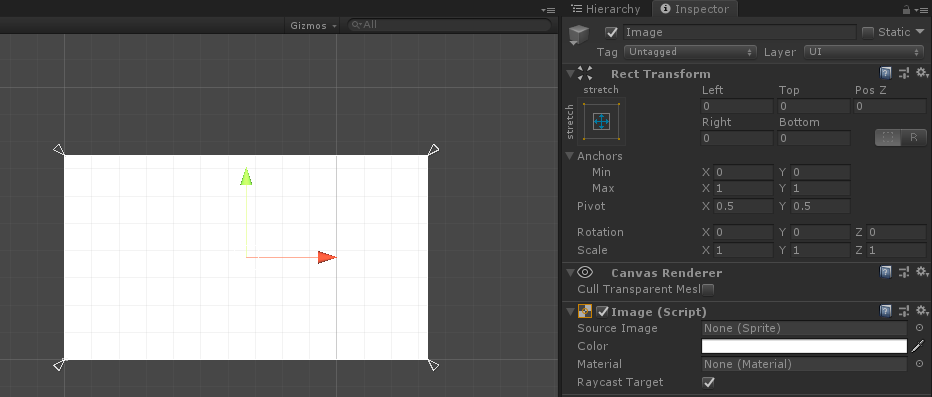
Task: Open Rect Transform help reference icon
Action: (886, 73)
